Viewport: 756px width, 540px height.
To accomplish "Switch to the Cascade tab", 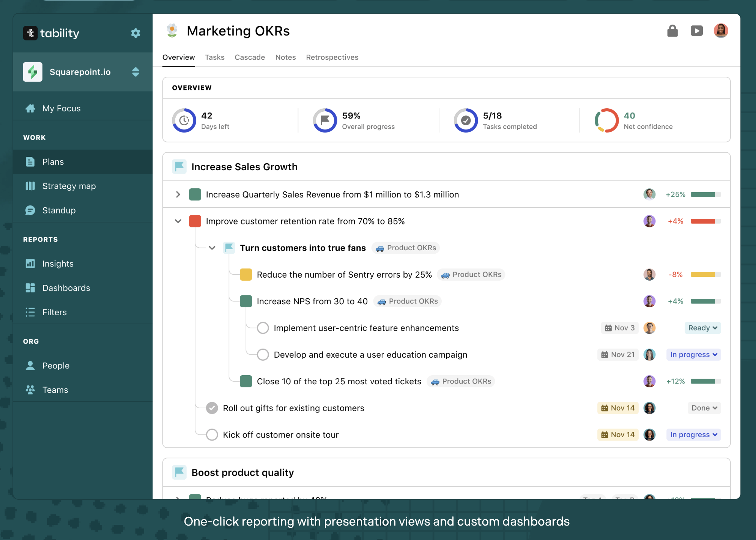I will coord(249,57).
